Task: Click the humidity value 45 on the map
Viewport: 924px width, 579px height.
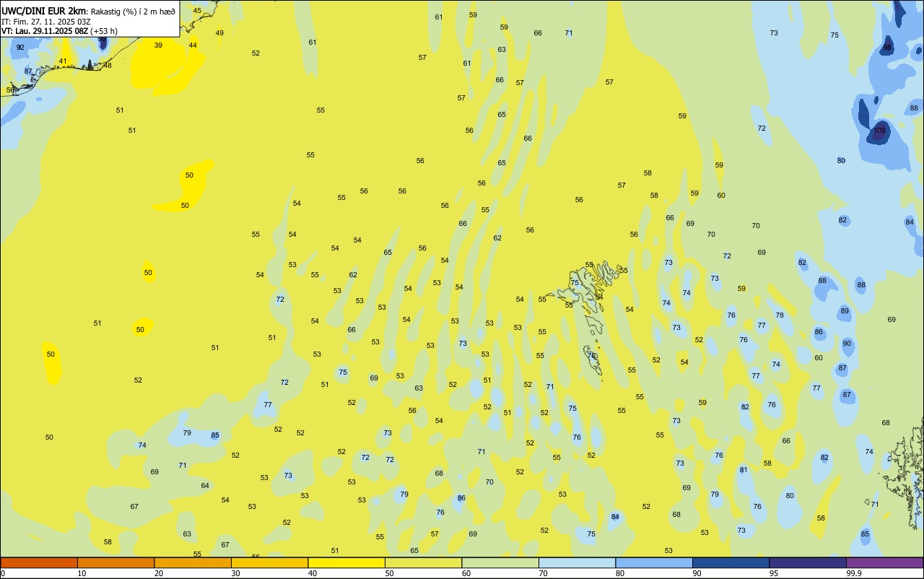Action: point(197,10)
